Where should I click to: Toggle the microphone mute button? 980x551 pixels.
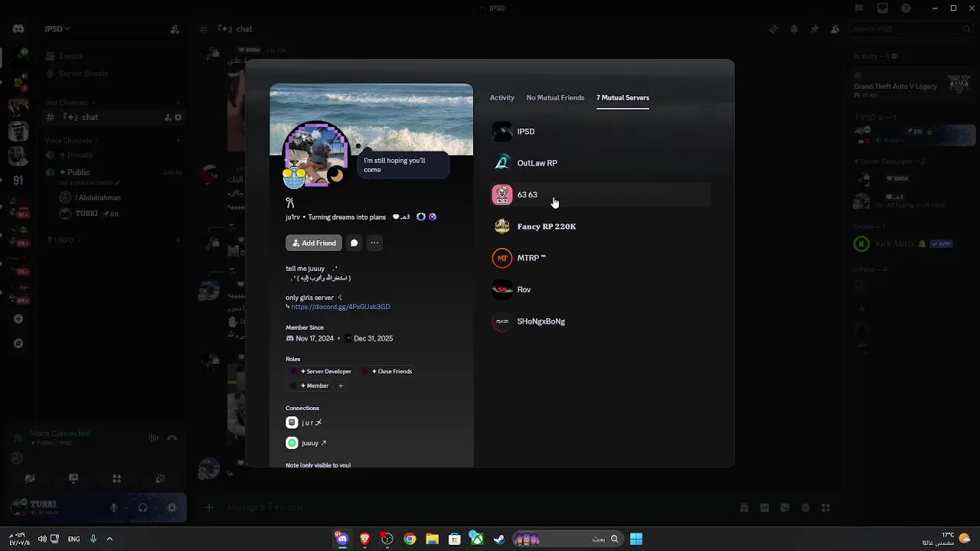(113, 507)
